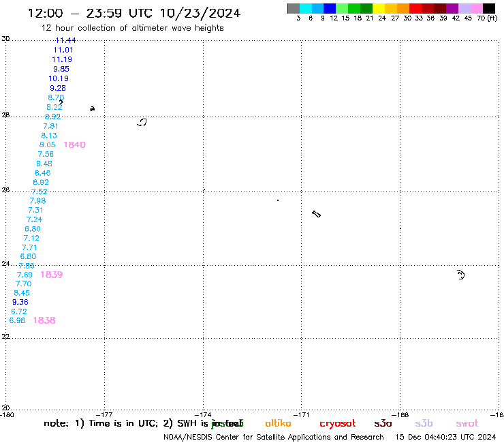This screenshot has width=504, height=443.
Task: Select the pink swatch in the color scale
Action: 477,8
